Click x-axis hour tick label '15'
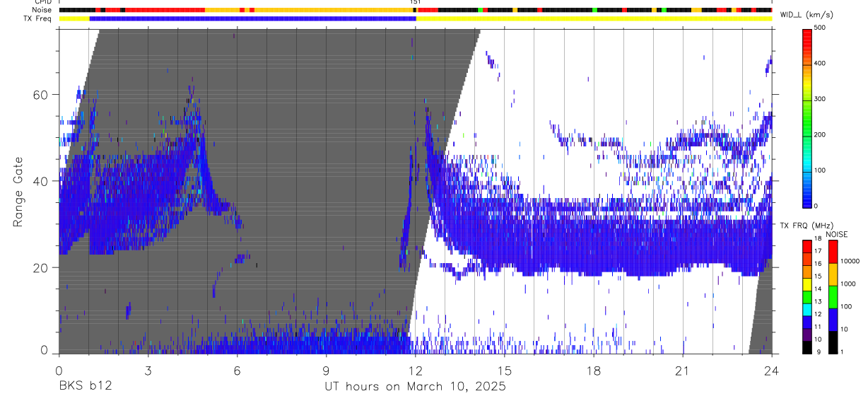Image resolution: width=868 pixels, height=401 pixels. [505, 371]
